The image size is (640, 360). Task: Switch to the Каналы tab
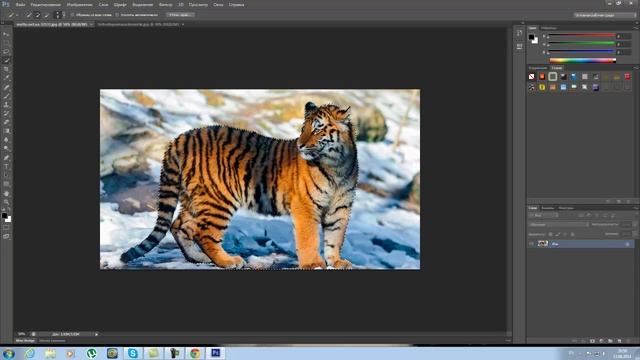pos(548,208)
